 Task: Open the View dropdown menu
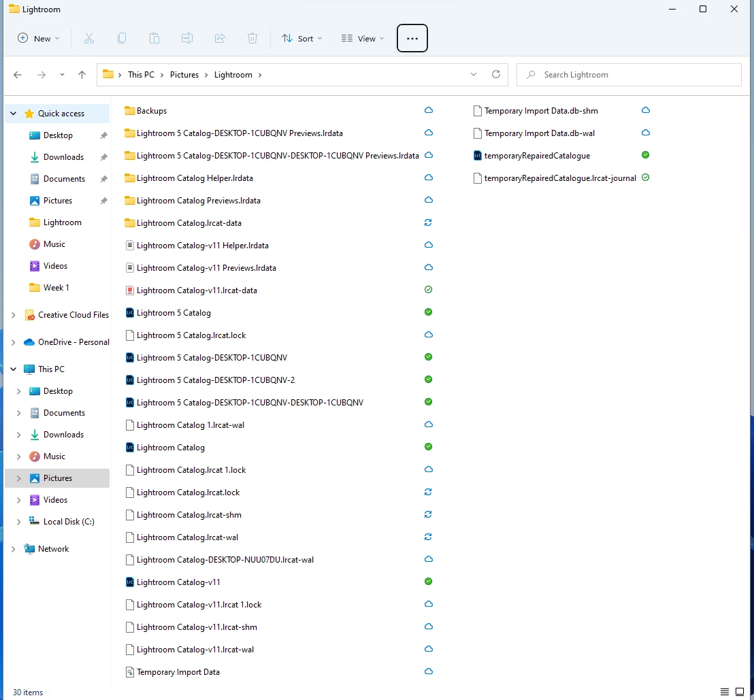coord(363,39)
